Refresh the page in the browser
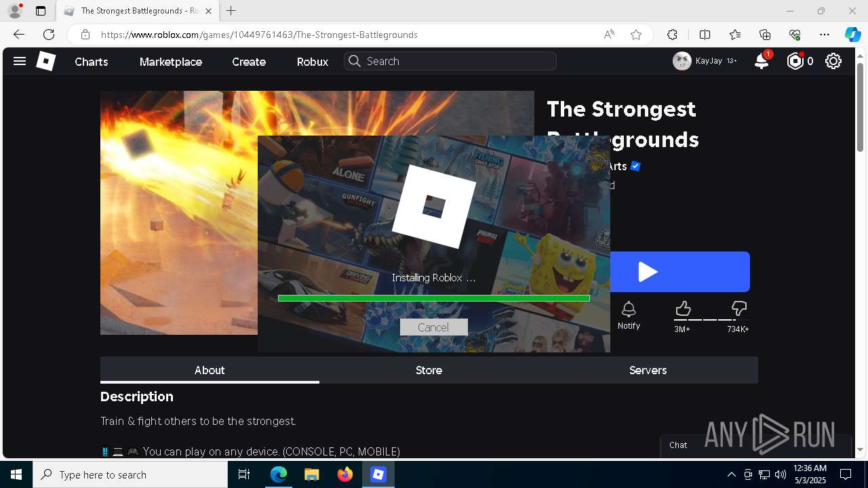 click(49, 35)
